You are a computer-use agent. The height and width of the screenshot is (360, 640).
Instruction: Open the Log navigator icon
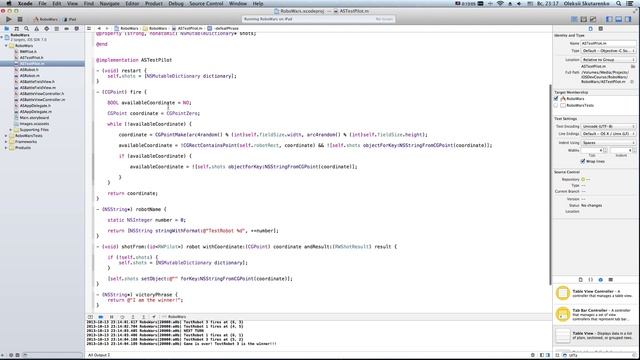(x=76, y=29)
